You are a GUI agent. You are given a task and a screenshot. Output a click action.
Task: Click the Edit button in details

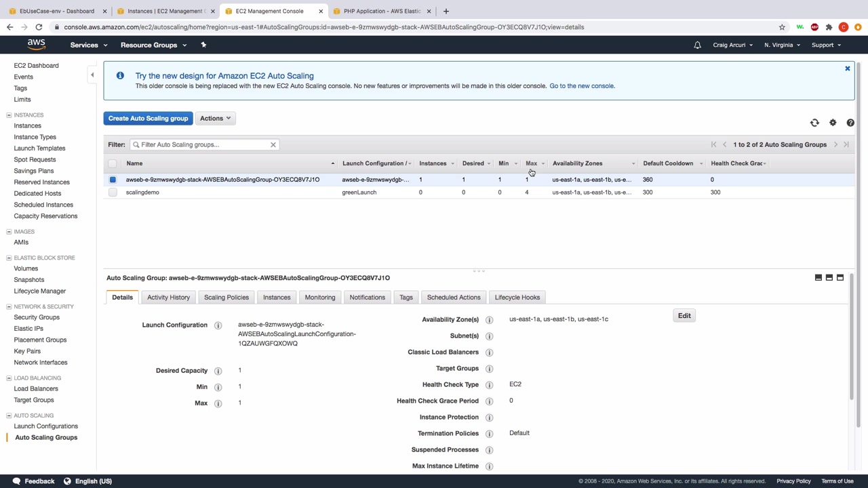click(x=684, y=316)
